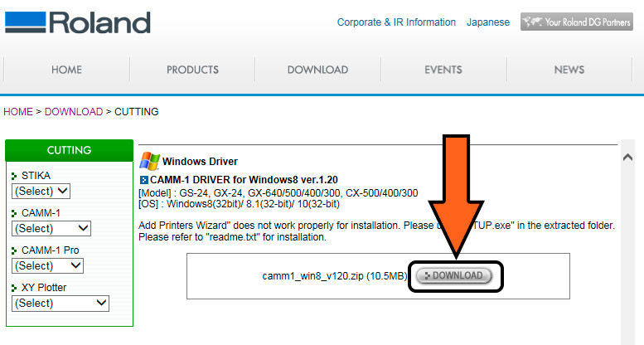Click the green arrow bullet beside XY Plotter
644x345 pixels.
[14, 288]
